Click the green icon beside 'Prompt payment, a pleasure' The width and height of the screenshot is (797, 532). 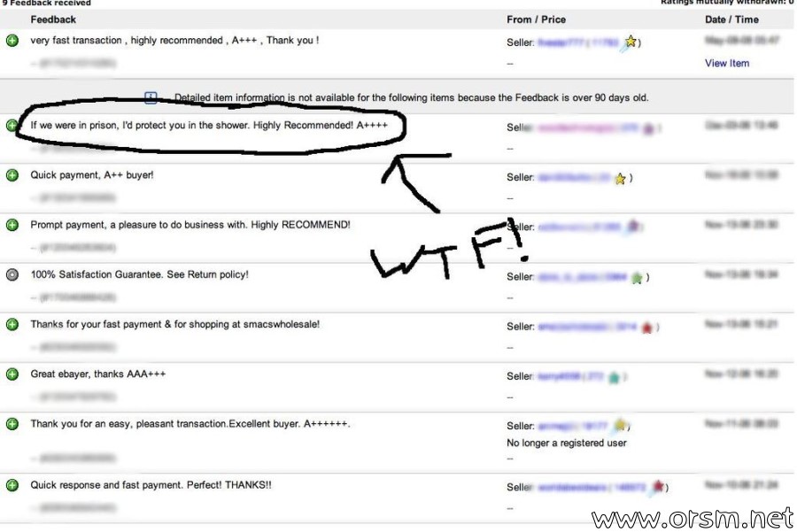pyautogui.click(x=12, y=225)
